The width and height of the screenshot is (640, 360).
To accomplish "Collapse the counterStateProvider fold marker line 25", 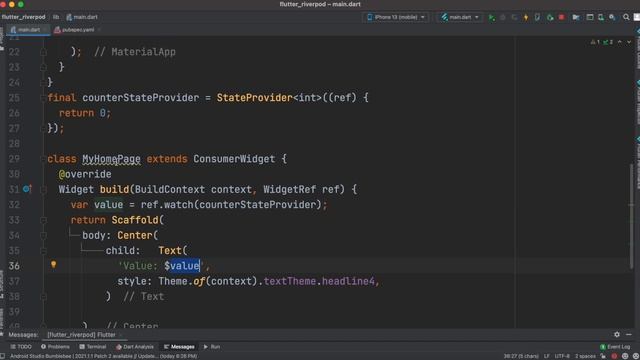I will [43, 98].
